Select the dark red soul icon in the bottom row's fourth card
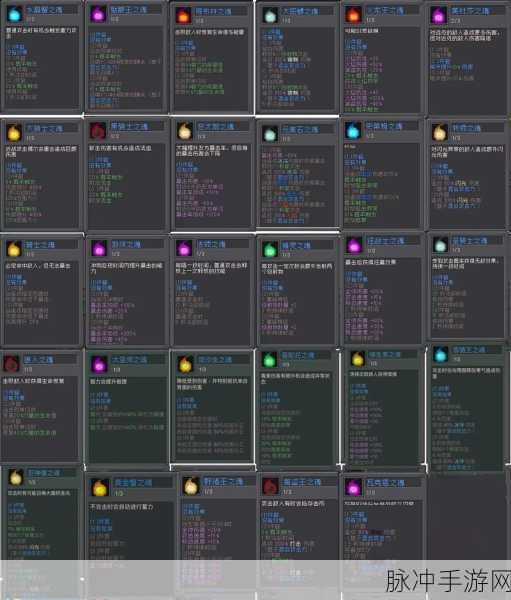 (x=270, y=487)
